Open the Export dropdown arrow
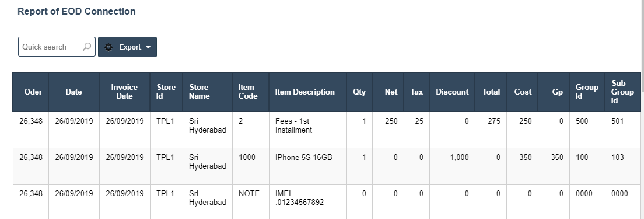The image size is (644, 219). point(148,47)
